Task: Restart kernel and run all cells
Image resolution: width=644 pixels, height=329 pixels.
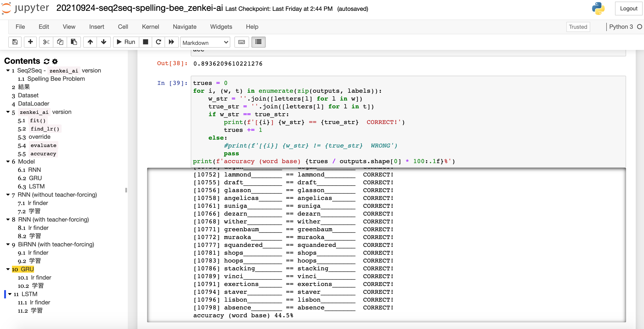Action: (x=171, y=42)
